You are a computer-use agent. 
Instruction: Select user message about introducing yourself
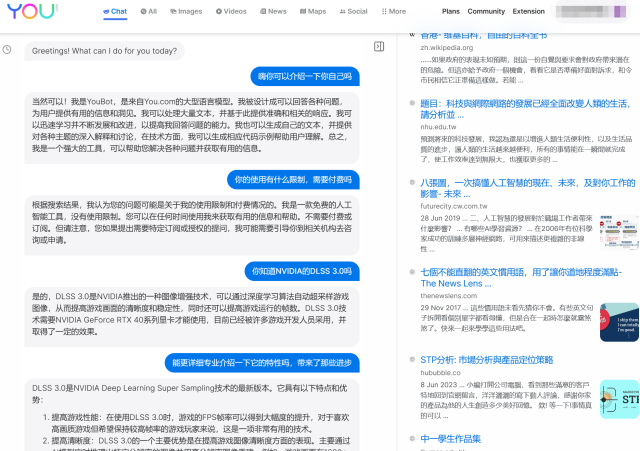click(x=305, y=76)
